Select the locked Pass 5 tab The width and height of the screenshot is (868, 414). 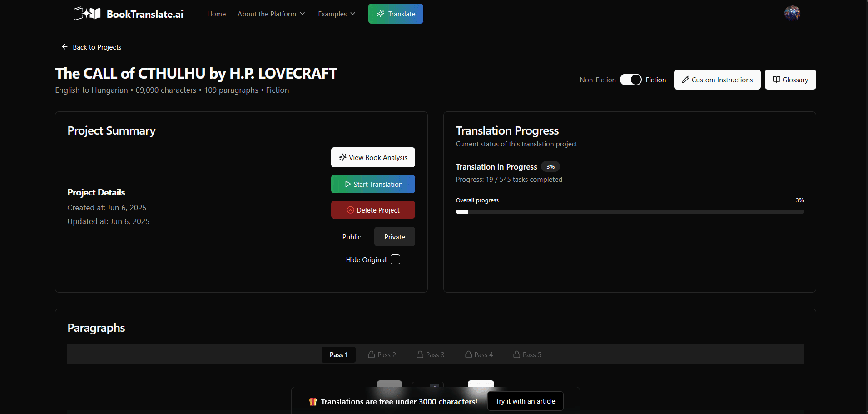527,354
